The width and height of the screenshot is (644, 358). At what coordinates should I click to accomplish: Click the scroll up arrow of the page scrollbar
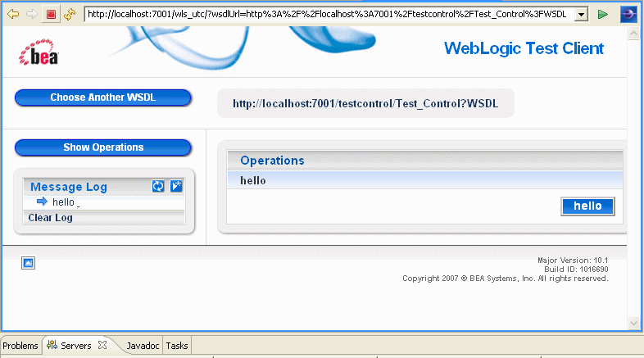(x=633, y=34)
